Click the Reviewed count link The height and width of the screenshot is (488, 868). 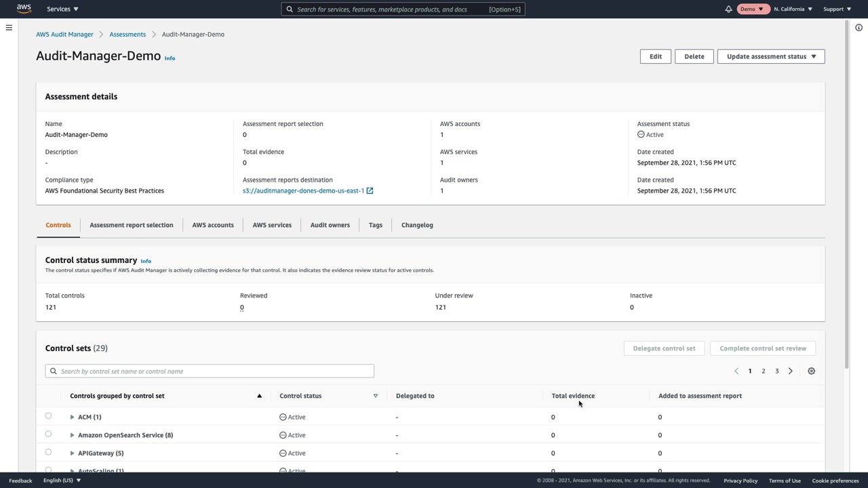tap(242, 308)
